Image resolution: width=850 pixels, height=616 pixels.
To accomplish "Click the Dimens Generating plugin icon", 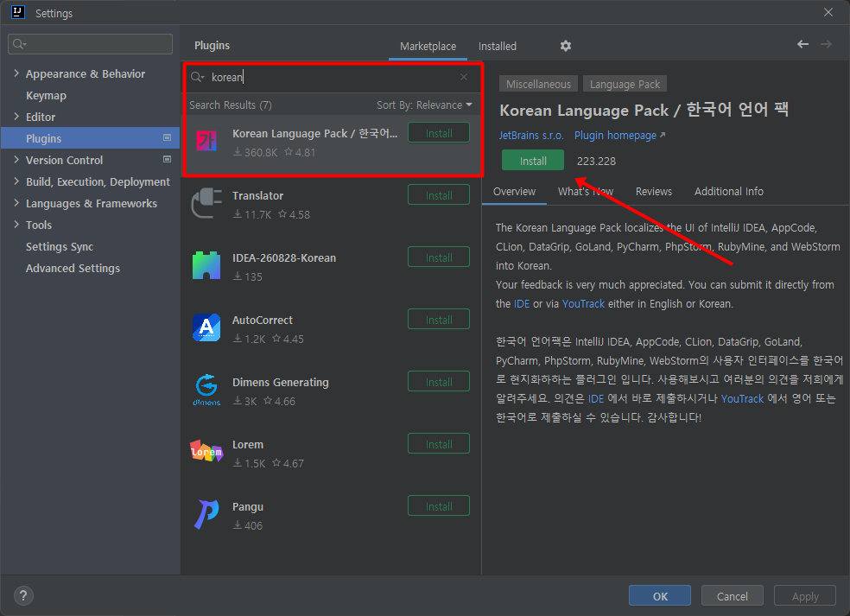I will click(x=206, y=390).
